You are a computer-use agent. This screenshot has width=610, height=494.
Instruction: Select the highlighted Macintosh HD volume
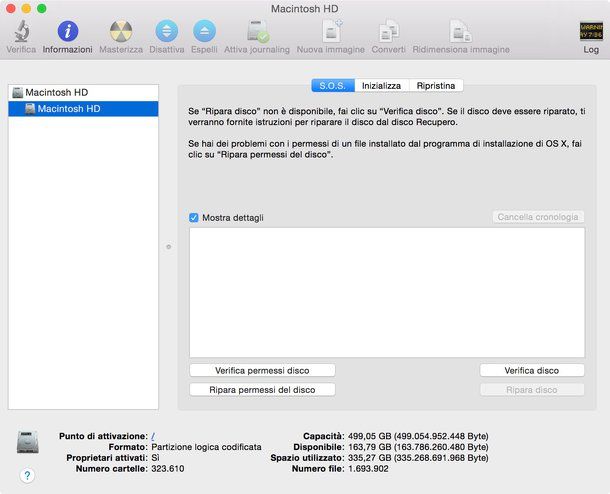pos(83,109)
